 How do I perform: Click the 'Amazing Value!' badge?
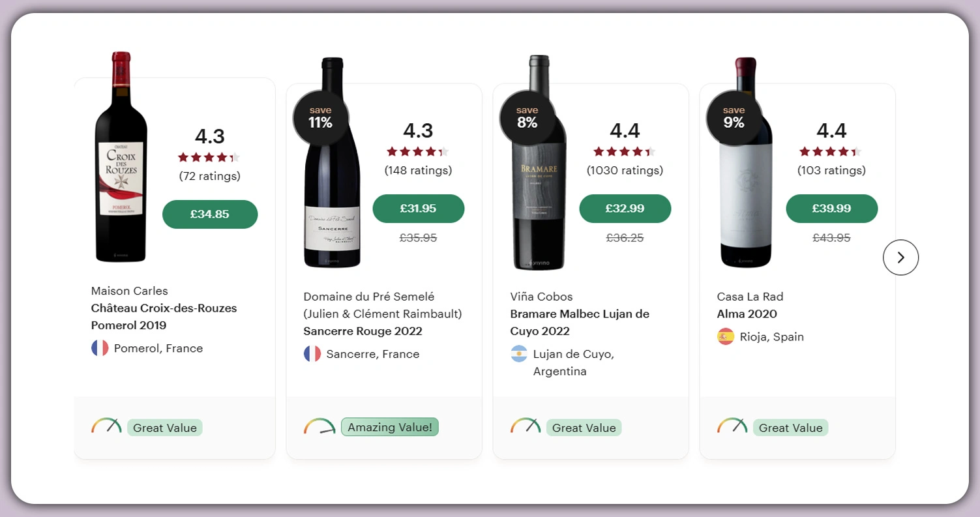point(389,427)
